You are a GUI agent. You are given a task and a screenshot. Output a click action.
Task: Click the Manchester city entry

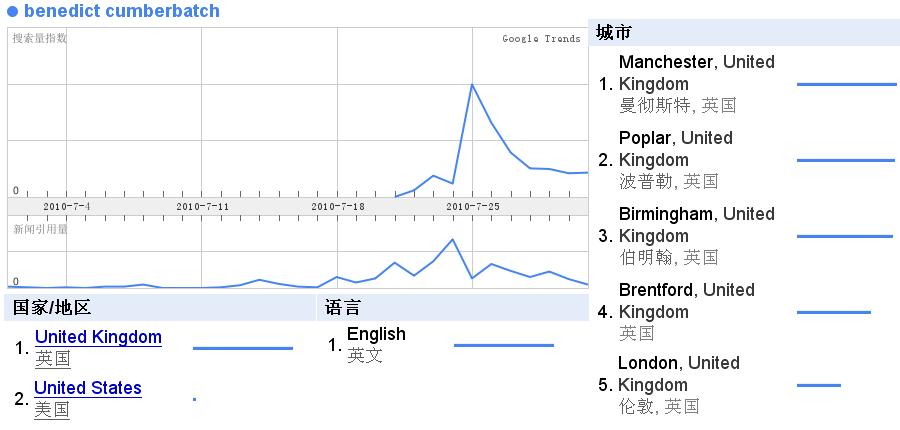666,62
